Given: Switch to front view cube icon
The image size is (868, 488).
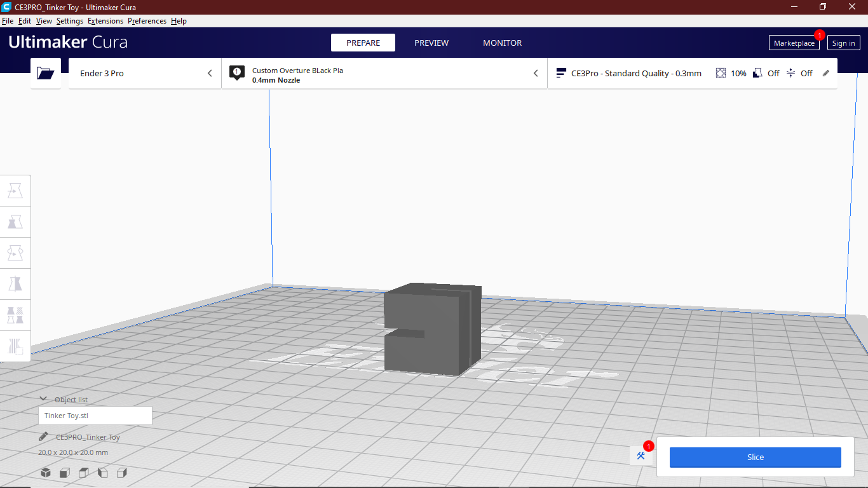Looking at the screenshot, I should [x=65, y=472].
